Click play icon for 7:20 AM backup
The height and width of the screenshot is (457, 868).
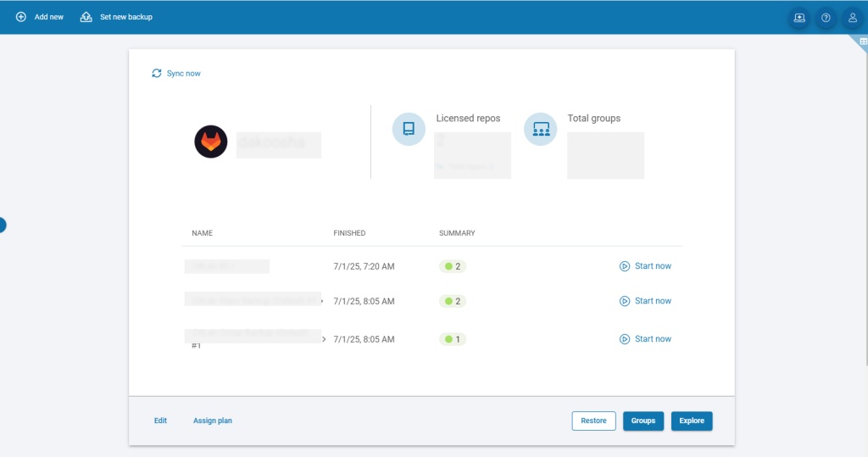click(x=625, y=266)
